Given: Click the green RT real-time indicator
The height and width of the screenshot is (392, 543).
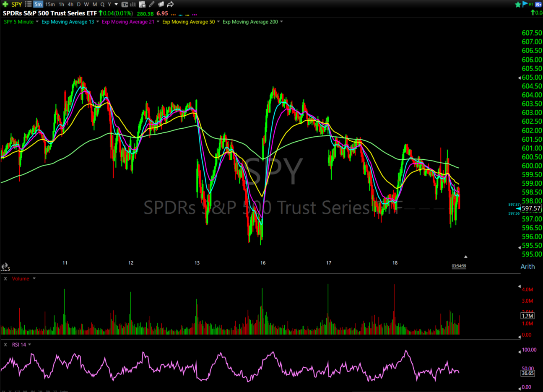Looking at the screenshot, I should pos(531,4).
